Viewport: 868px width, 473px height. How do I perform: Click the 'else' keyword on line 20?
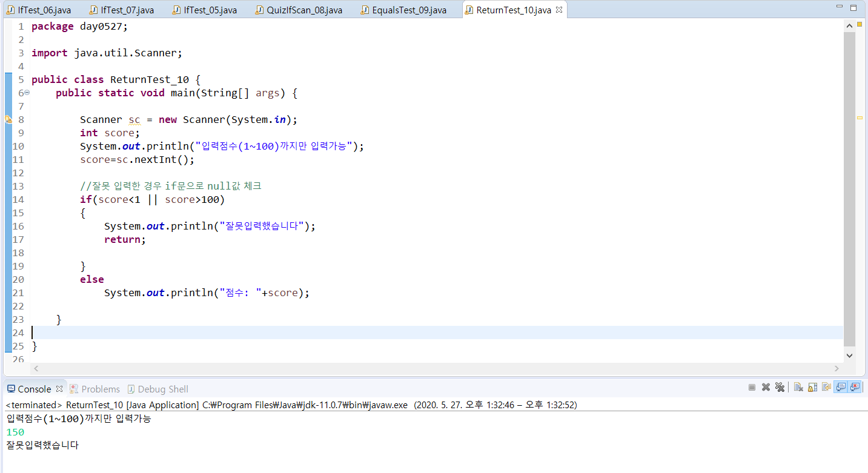coord(92,280)
